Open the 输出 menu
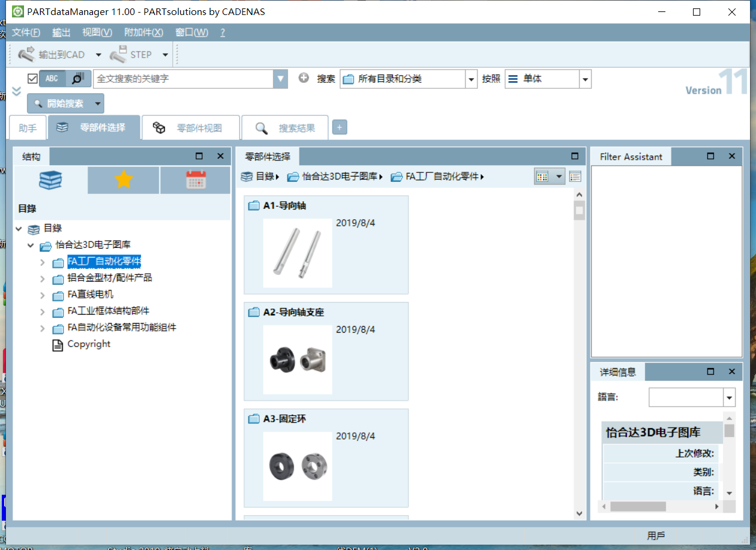756x550 pixels. 61,32
